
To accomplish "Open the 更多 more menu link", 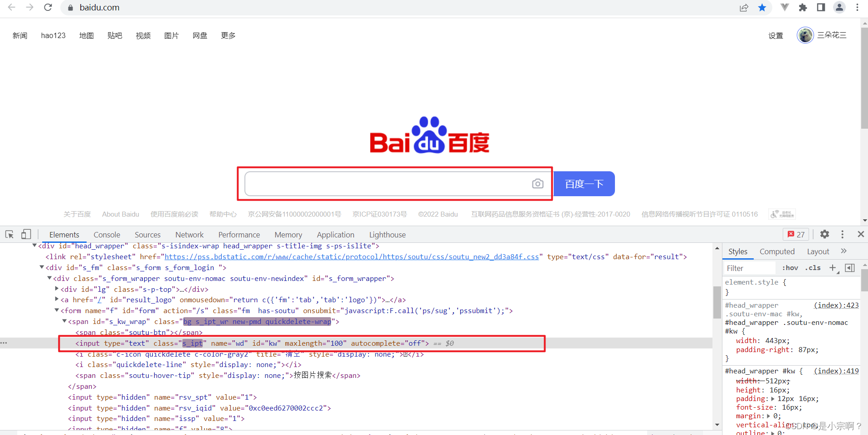I will click(228, 35).
